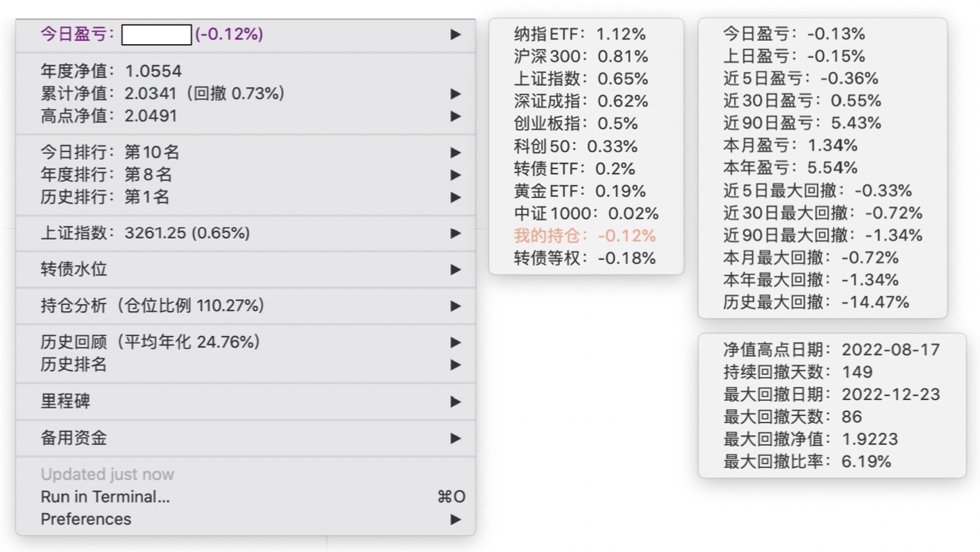This screenshot has height=552, width=980.
Task: Select Run in Terminal… option
Action: pyautogui.click(x=105, y=497)
